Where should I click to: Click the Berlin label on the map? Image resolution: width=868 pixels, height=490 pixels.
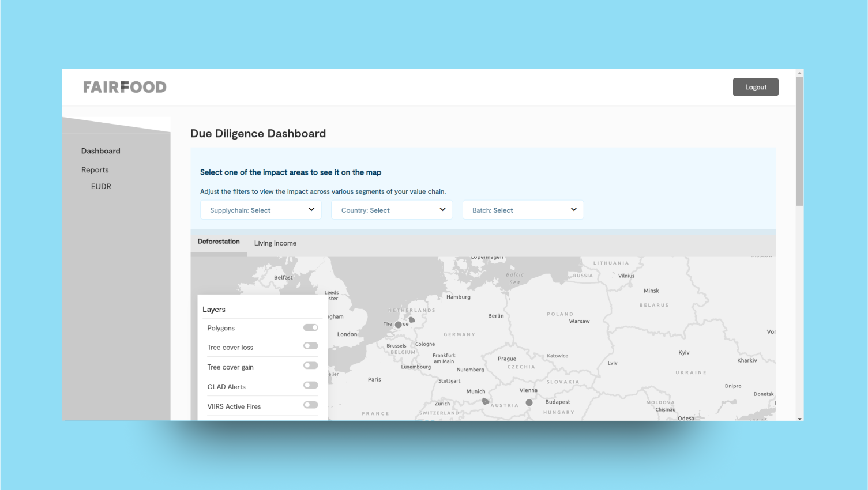click(x=496, y=316)
